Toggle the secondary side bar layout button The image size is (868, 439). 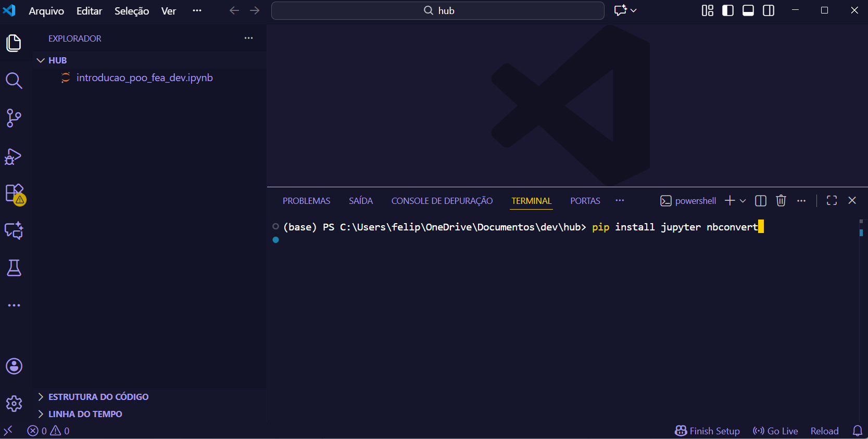tap(768, 10)
